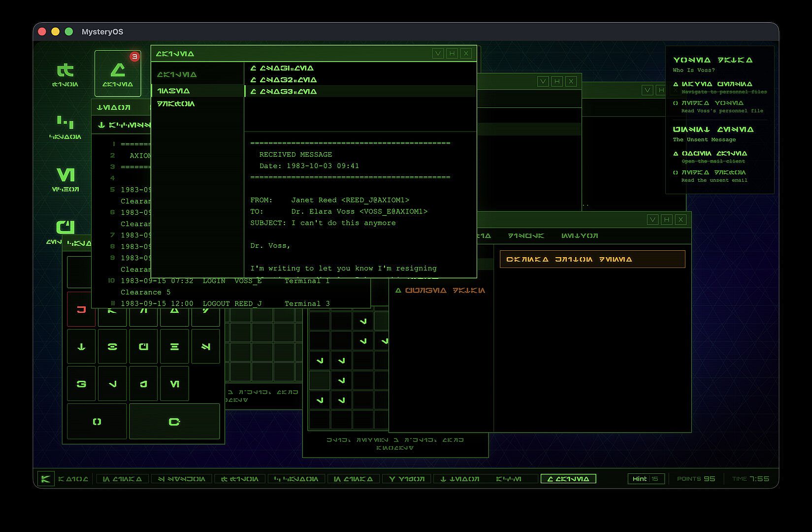Screen dimensions: 812x532
Task: Click the orange highlighted bar in right window
Action: 592,259
